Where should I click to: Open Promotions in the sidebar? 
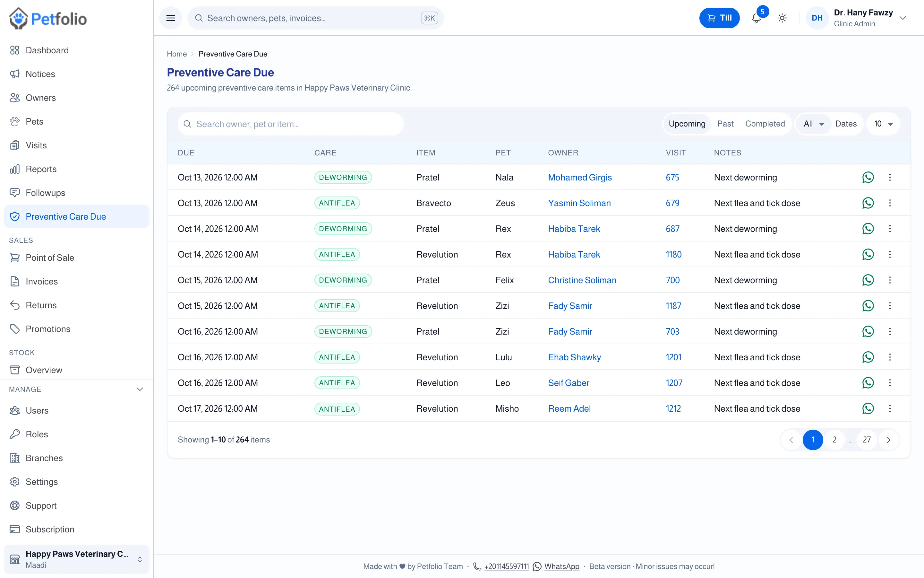click(76, 329)
